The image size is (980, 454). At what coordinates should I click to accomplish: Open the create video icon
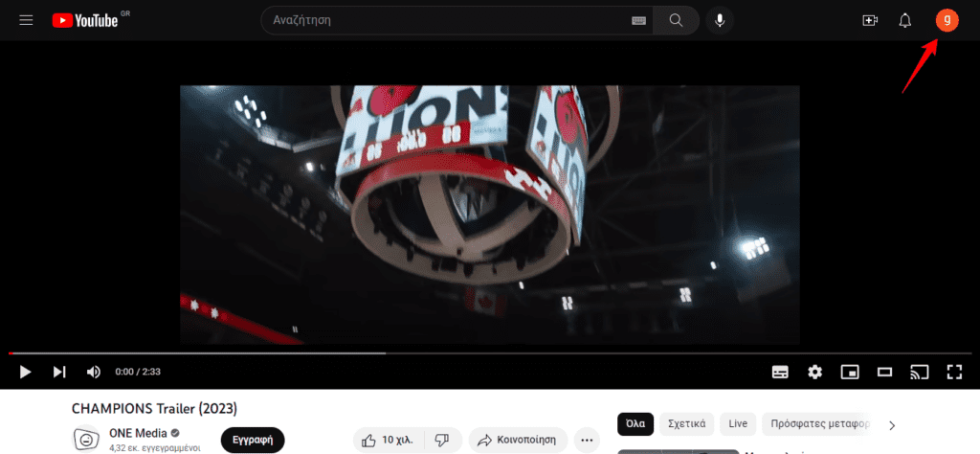click(x=869, y=21)
